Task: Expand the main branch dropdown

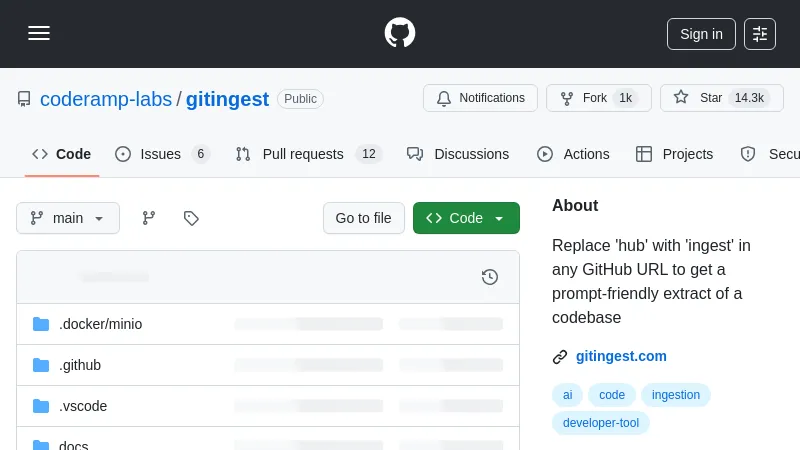Action: point(68,218)
